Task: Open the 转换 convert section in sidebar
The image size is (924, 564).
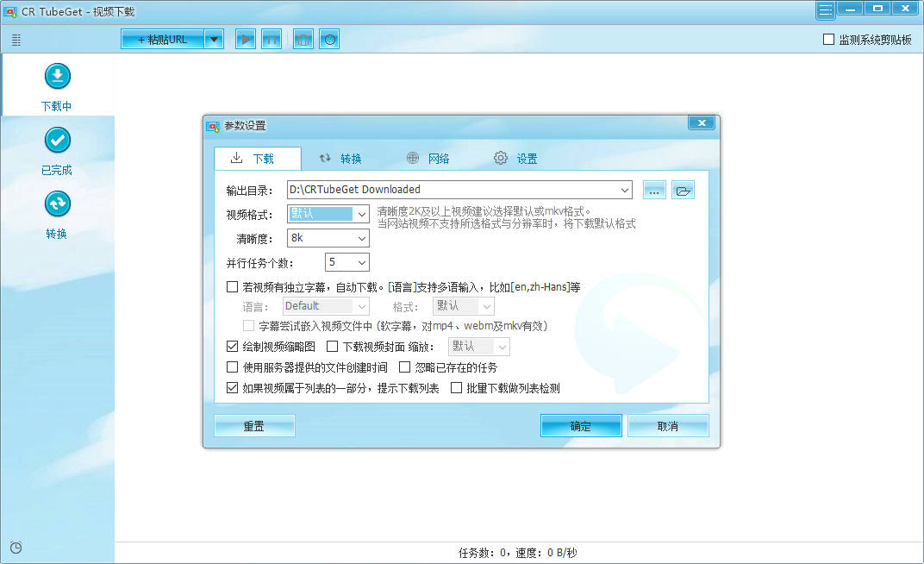Action: coord(57,215)
